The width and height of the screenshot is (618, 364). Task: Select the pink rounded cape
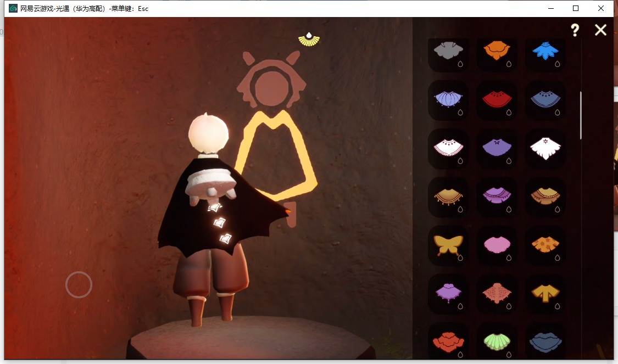(497, 245)
